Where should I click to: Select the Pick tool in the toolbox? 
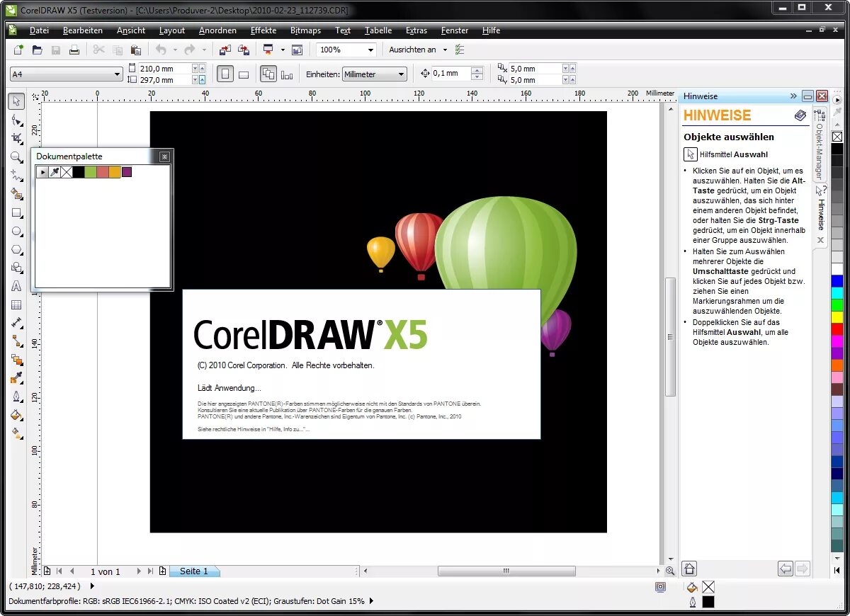16,101
